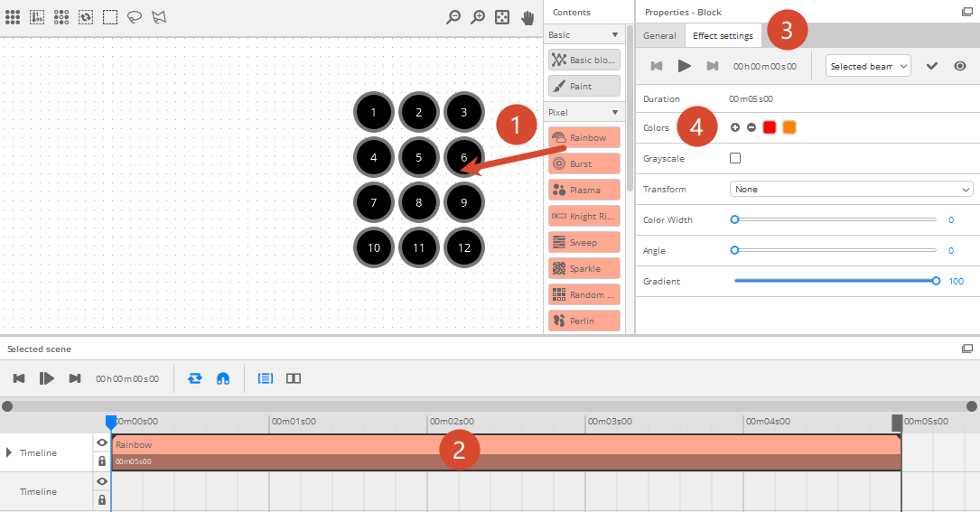Switch to the General tab
Image resolution: width=980 pixels, height=512 pixels.
pyautogui.click(x=659, y=36)
